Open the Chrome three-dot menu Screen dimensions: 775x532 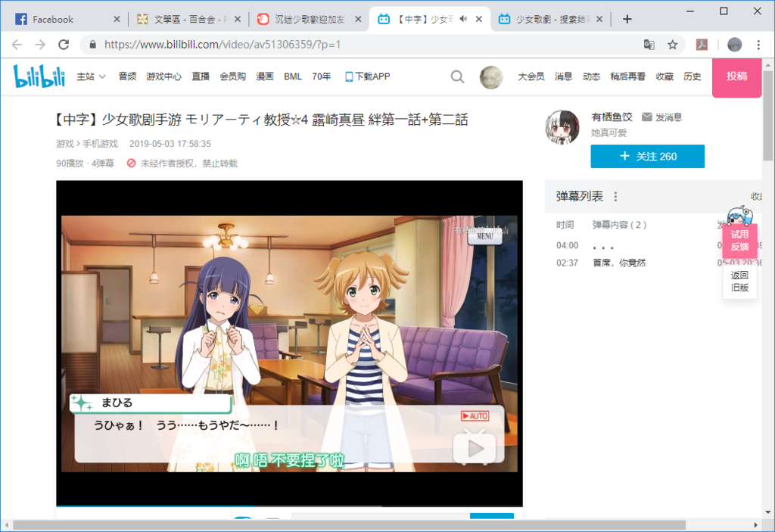pos(758,45)
